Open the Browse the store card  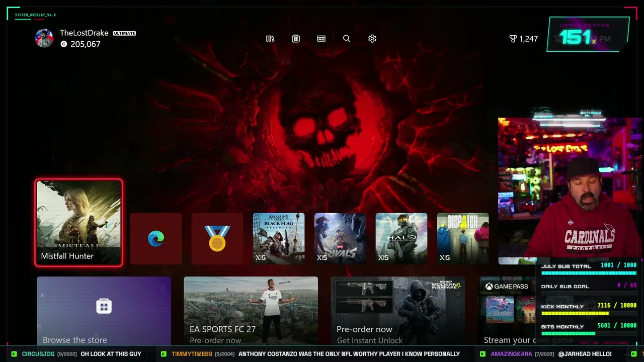tap(104, 311)
